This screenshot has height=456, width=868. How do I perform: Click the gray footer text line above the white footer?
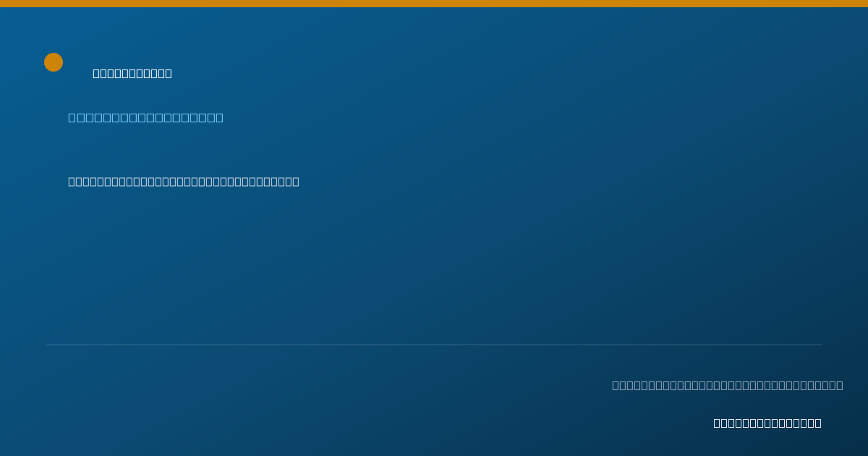(728, 385)
